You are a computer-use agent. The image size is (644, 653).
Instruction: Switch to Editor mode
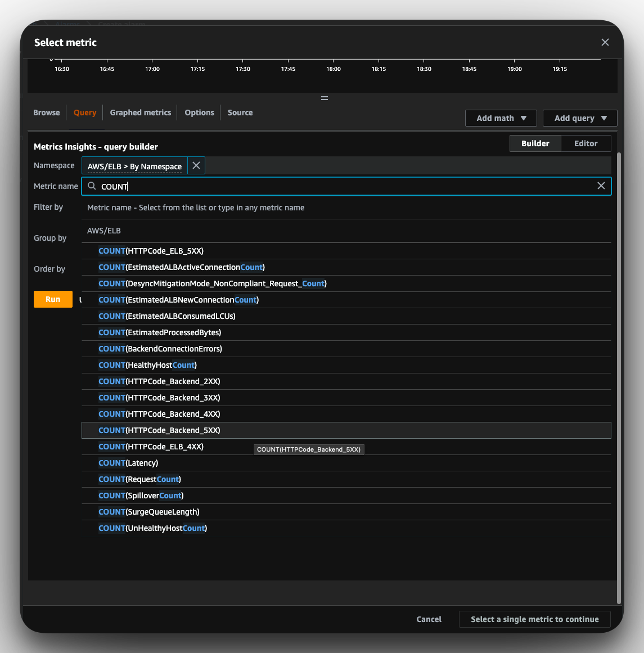click(586, 143)
